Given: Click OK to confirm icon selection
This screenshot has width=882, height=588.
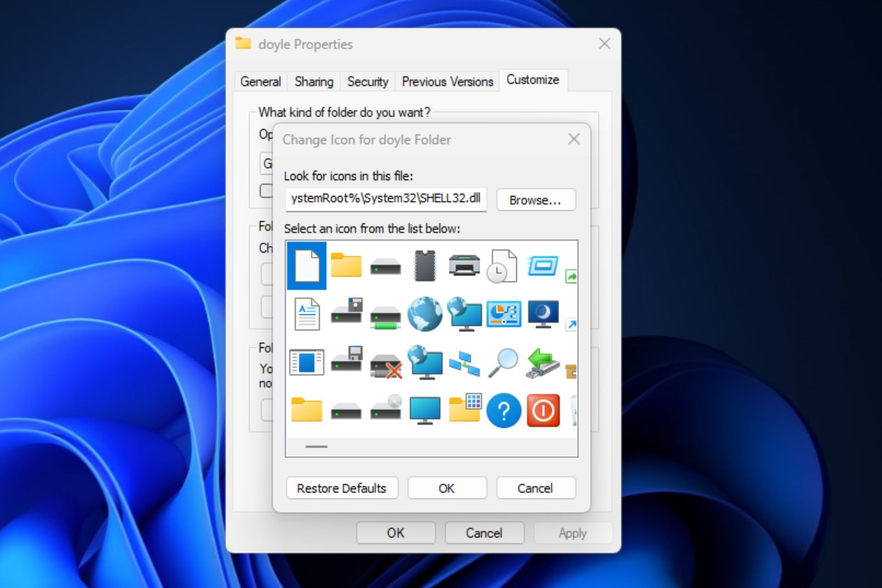Looking at the screenshot, I should click(x=446, y=487).
